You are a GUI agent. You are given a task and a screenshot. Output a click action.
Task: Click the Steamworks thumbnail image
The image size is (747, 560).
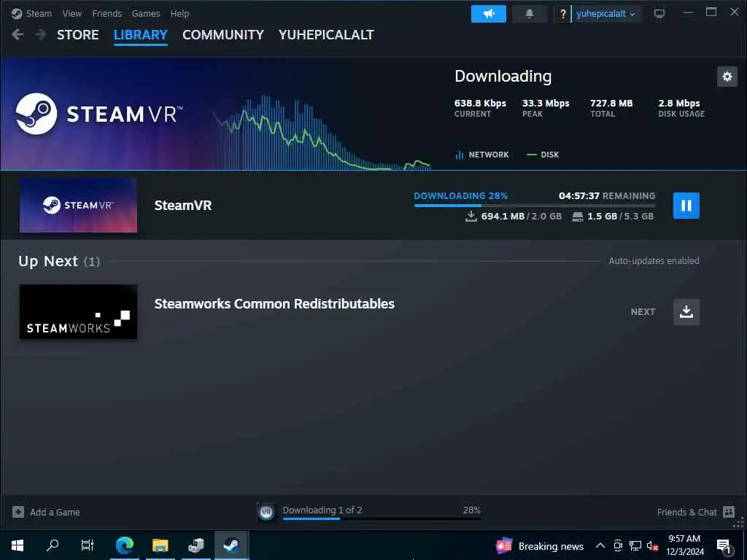[x=78, y=312]
